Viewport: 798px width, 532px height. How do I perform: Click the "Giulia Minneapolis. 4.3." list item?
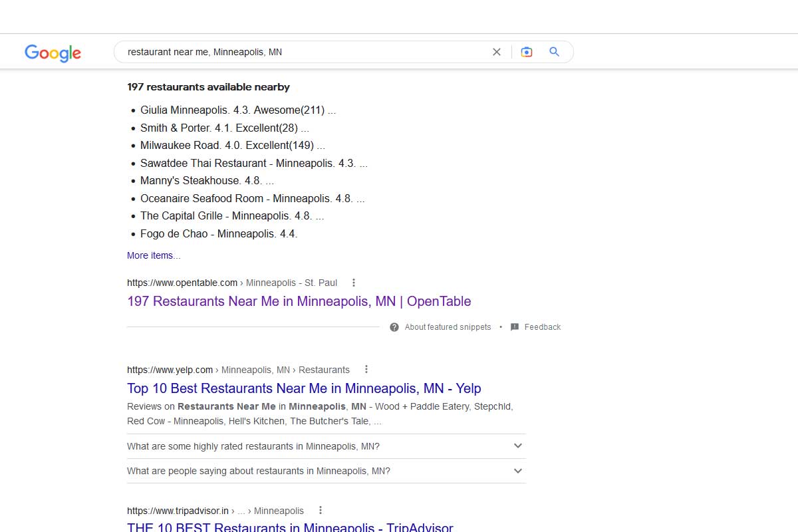[238, 110]
